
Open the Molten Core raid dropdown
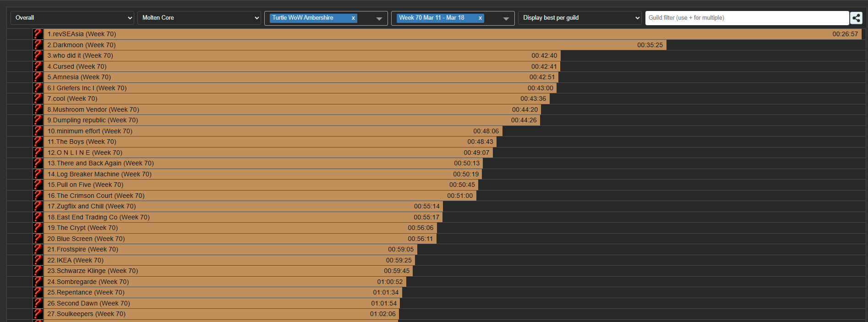[199, 18]
